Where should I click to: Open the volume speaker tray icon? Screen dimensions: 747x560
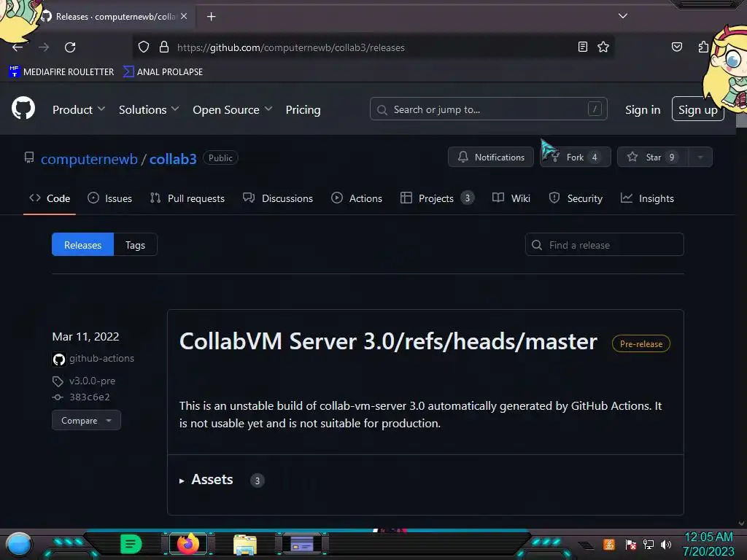[666, 544]
